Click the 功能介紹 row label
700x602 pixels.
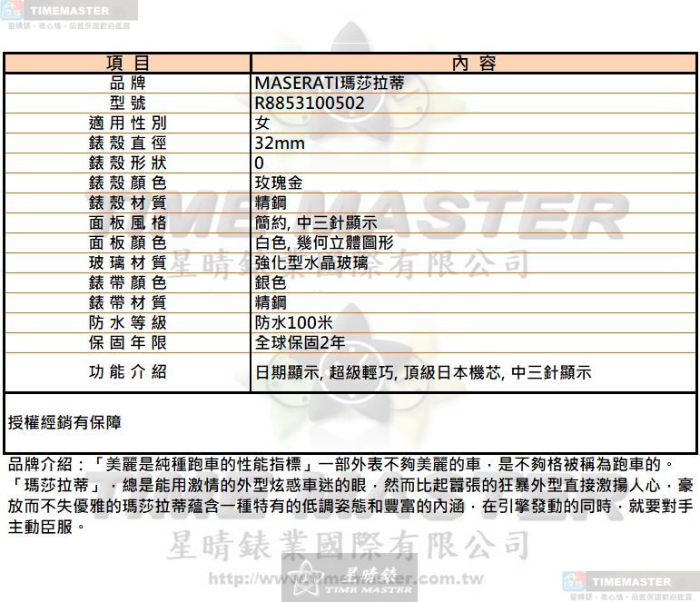127,371
